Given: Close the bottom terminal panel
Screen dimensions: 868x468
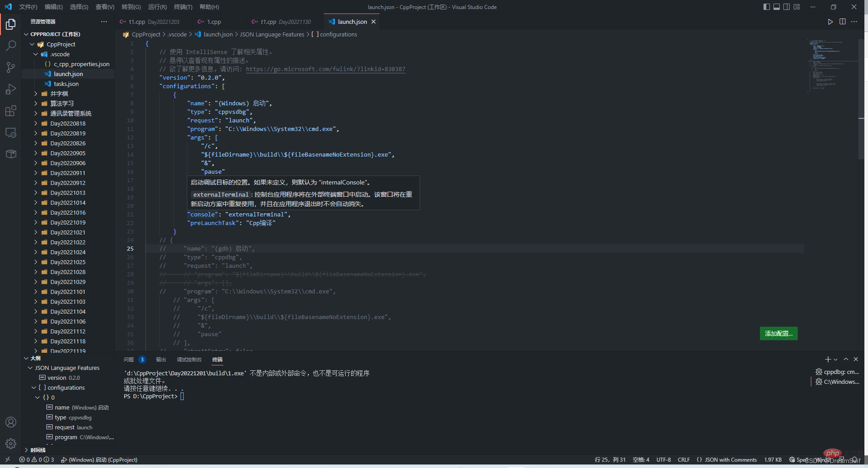Looking at the screenshot, I should point(856,359).
